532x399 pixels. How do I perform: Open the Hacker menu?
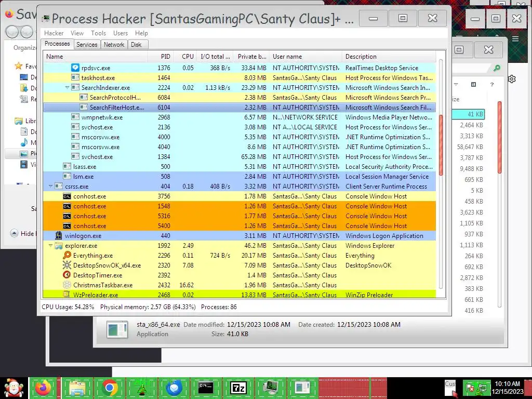54,33
